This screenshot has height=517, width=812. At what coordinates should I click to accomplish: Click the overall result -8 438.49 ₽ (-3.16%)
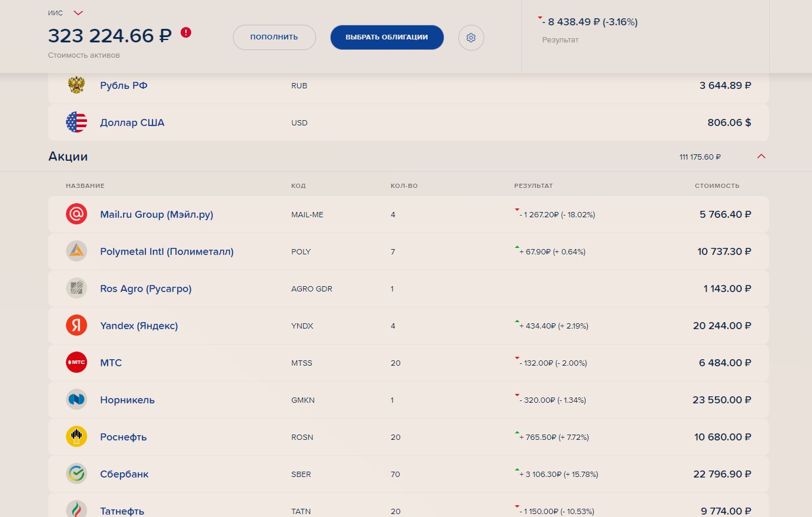coord(590,22)
